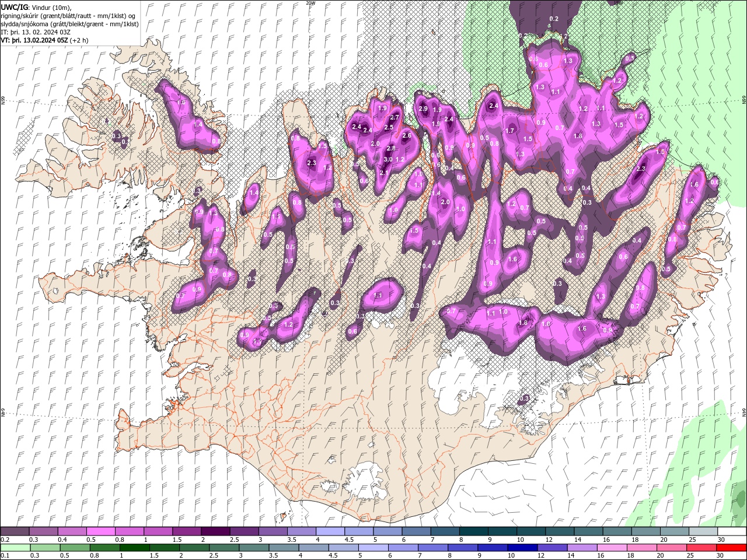Click the bright red 30 swatch in lower legend
The height and width of the screenshot is (560, 747).
pyautogui.click(x=731, y=548)
